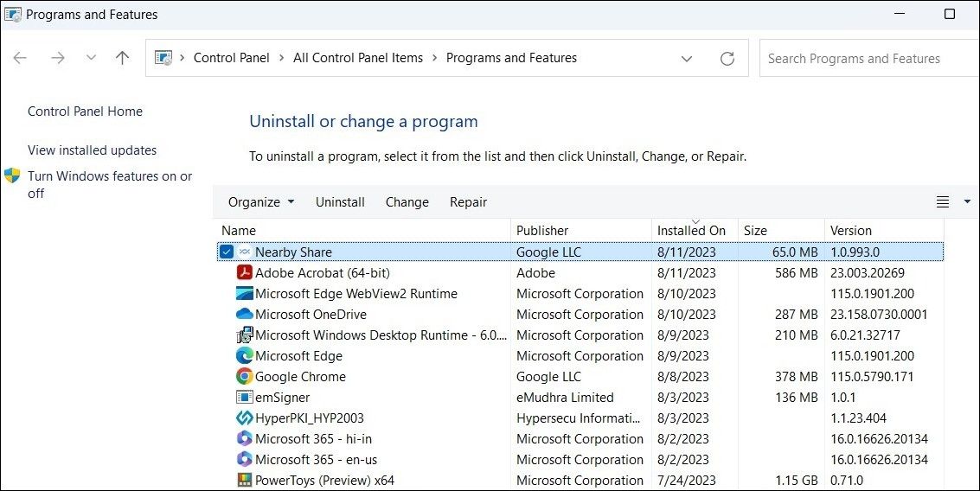The image size is (980, 491).
Task: Click Repair in the toolbar
Action: (468, 202)
